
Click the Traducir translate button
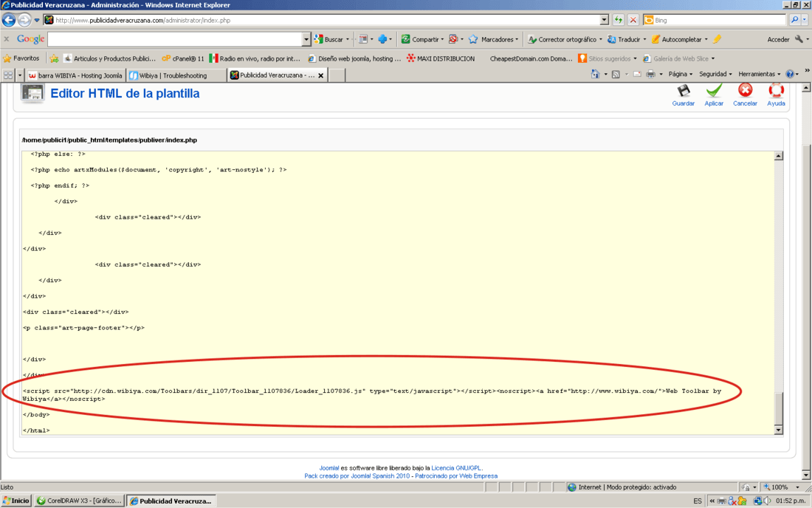tap(624, 39)
